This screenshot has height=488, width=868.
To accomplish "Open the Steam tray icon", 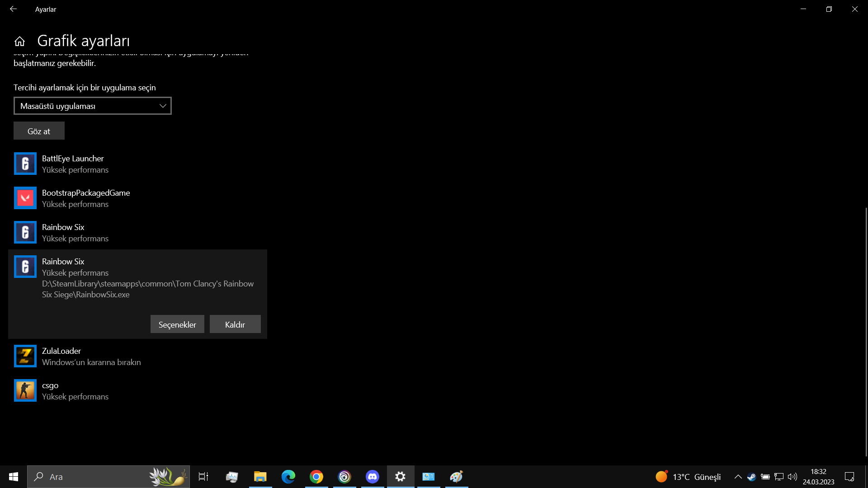I will [751, 477].
